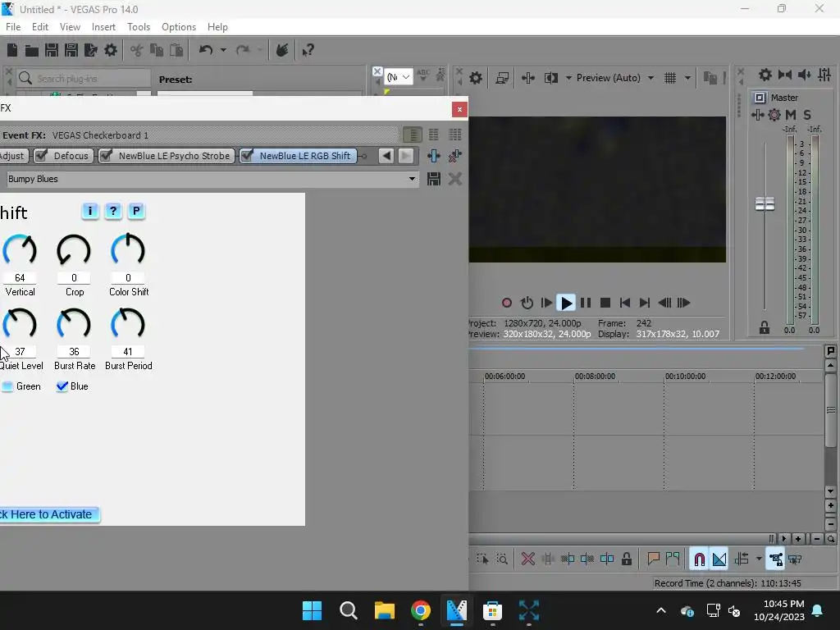Go to the start of the project
Screen dimensions: 840x630
click(x=624, y=303)
